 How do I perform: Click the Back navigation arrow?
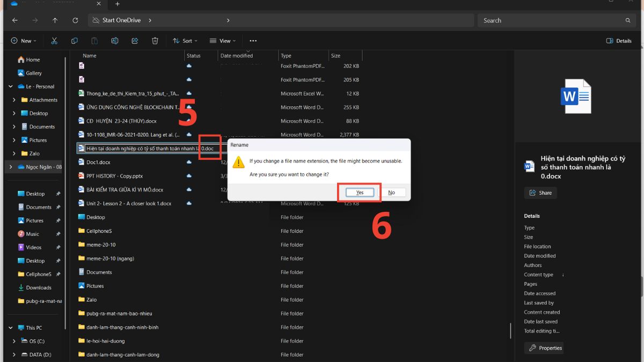tap(14, 20)
